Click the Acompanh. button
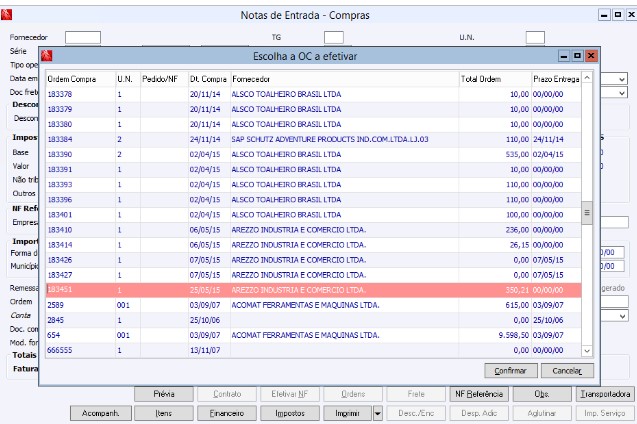 [x=101, y=413]
